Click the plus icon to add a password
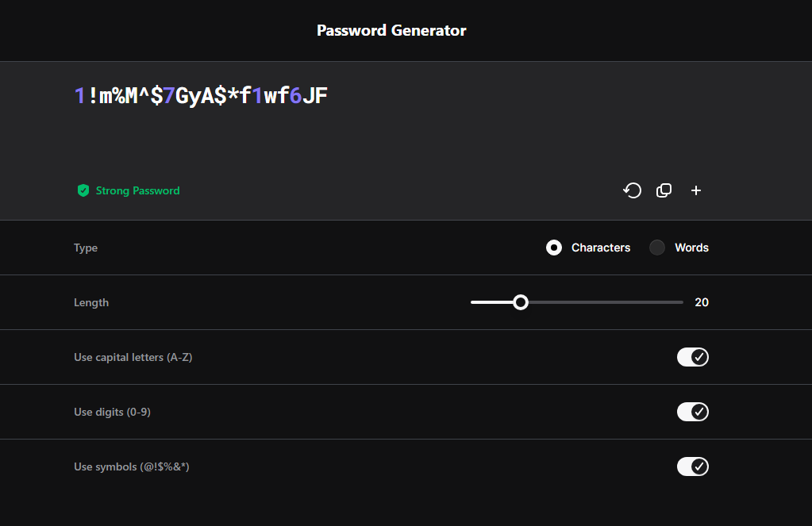 coord(696,190)
